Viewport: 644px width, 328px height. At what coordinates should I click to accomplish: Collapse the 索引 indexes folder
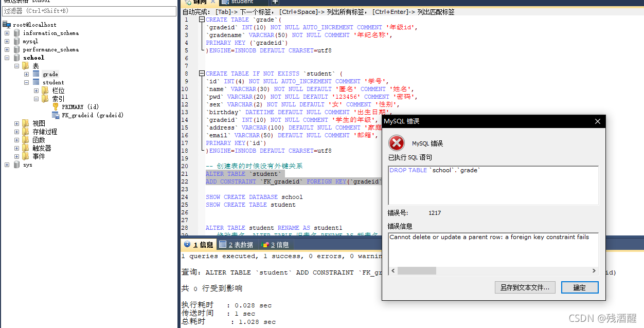(x=36, y=99)
